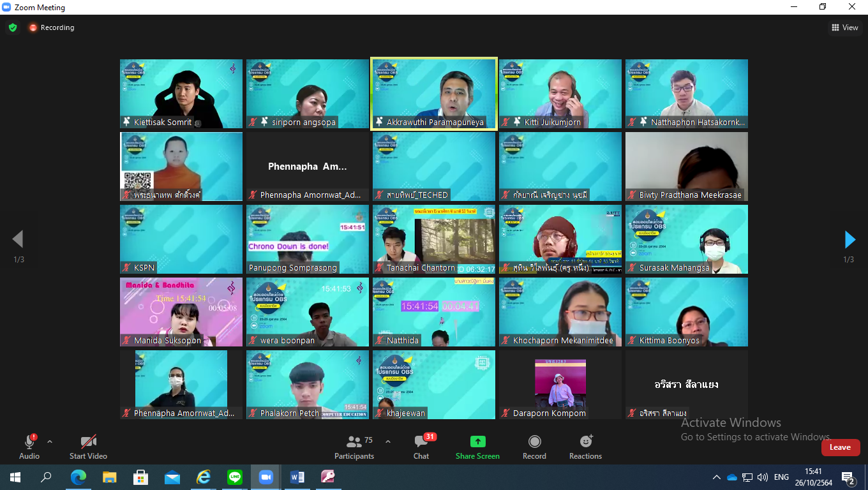Click pin icon on siriporn angsopa tile

[264, 121]
